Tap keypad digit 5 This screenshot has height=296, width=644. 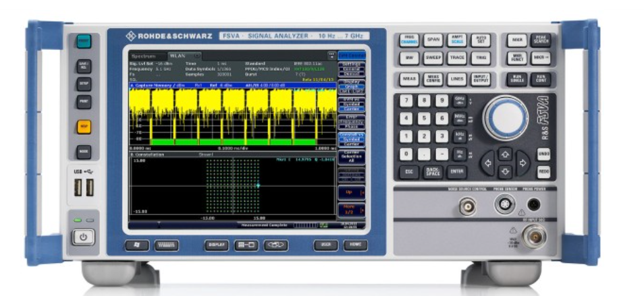[x=424, y=119]
